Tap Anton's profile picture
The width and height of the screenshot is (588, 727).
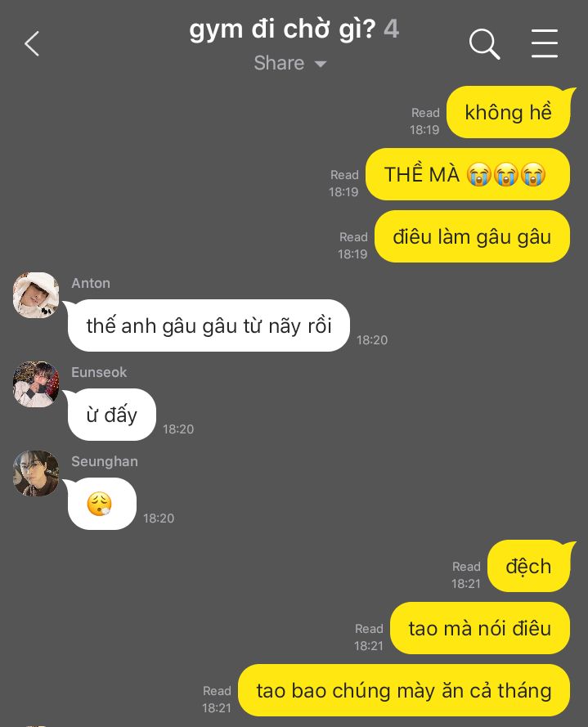[x=36, y=295]
